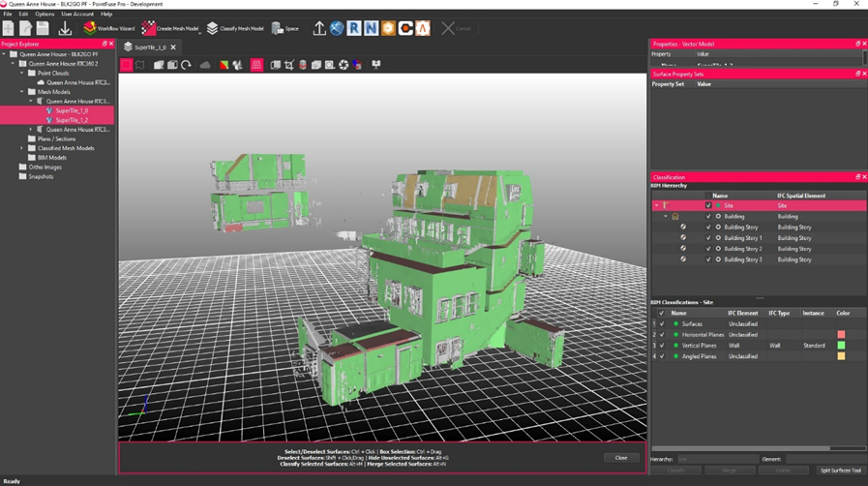Click the Split Surfaces Tool button
Viewport: 868px width, 486px height.
(840, 471)
